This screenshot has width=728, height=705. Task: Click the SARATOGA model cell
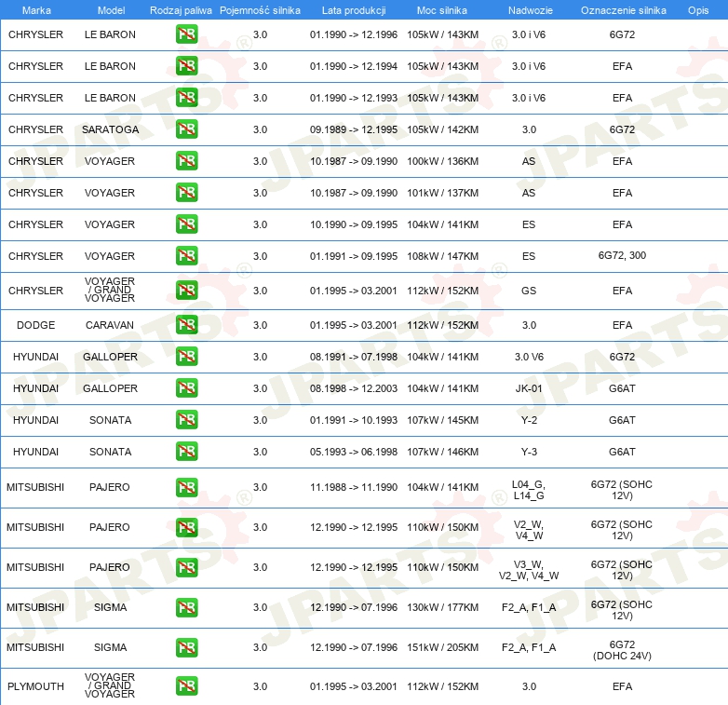(x=110, y=129)
